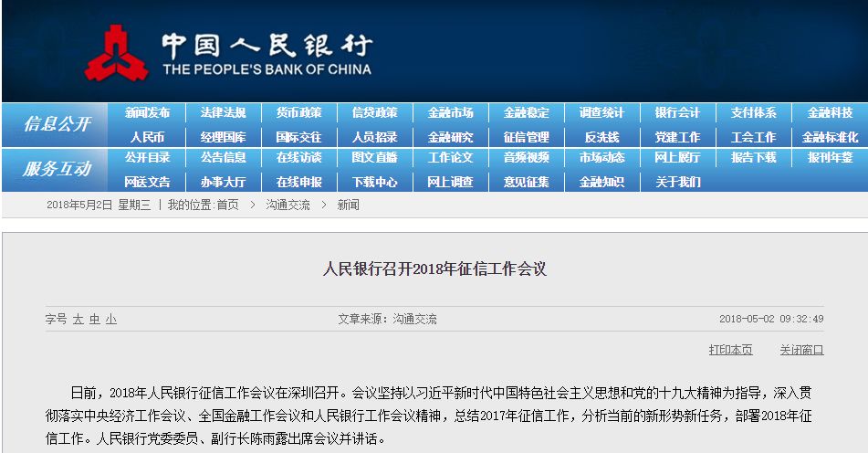This screenshot has width=868, height=453.
Task: Navigate to 新闻 in breadcrumb
Action: click(x=348, y=205)
